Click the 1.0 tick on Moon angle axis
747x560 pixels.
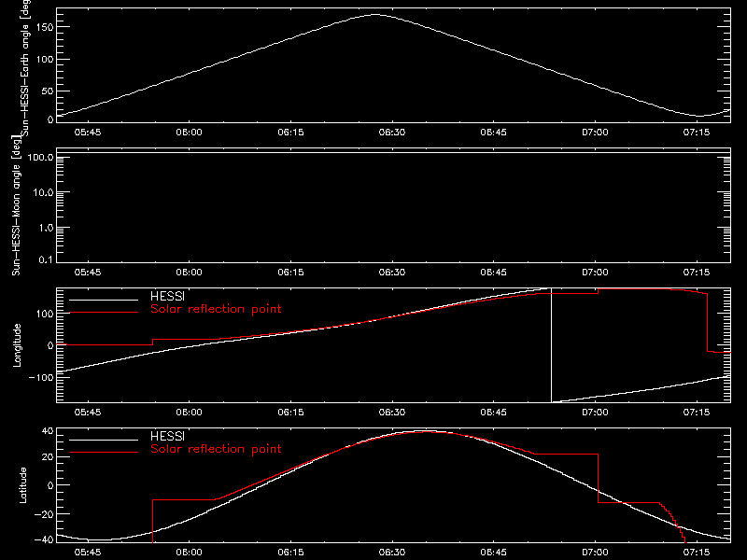[x=46, y=228]
